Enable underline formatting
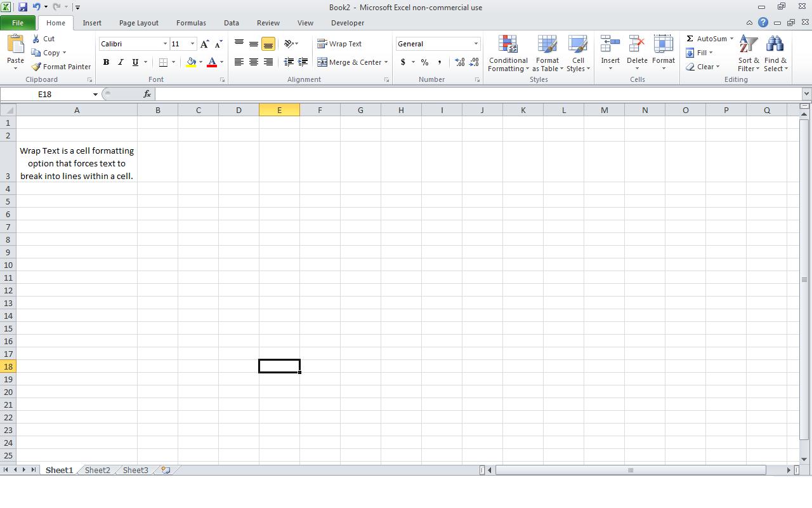Image resolution: width=812 pixels, height=508 pixels. pos(135,62)
